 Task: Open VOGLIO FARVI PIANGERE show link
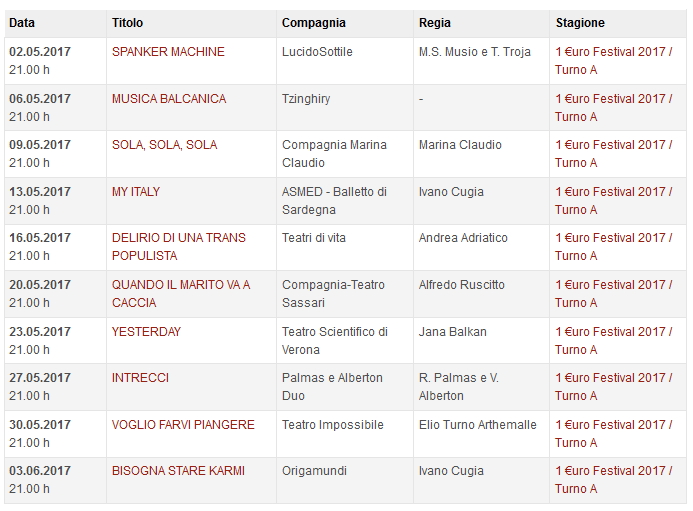(183, 425)
